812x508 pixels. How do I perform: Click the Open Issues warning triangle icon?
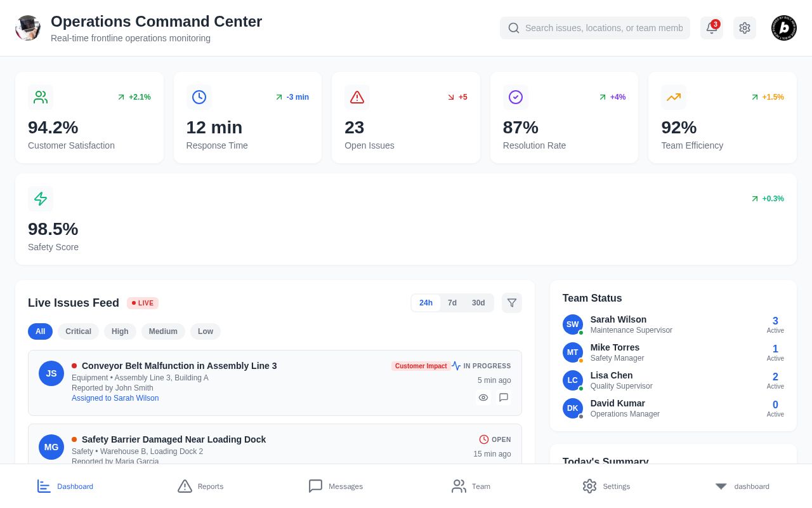click(357, 97)
